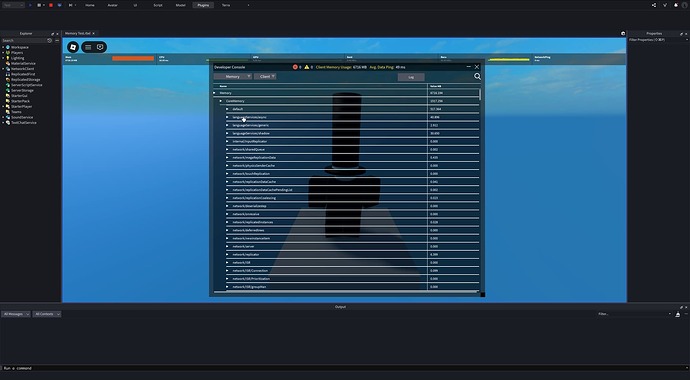The height and width of the screenshot is (380, 690).
Task: Click the yellow network stats bar
Action: (509, 59)
